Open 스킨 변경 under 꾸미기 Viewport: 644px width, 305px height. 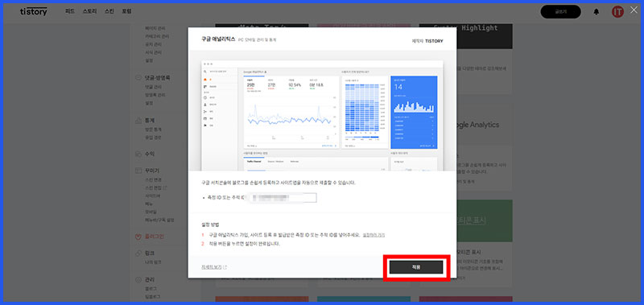153,179
